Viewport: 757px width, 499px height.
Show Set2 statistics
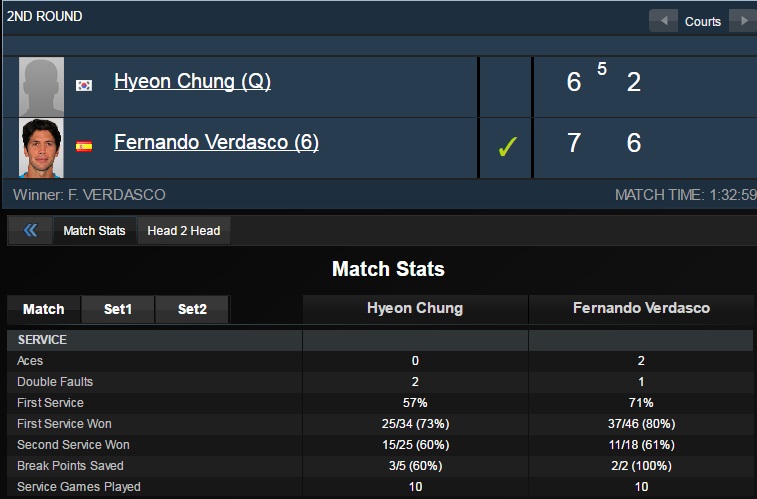(x=192, y=309)
